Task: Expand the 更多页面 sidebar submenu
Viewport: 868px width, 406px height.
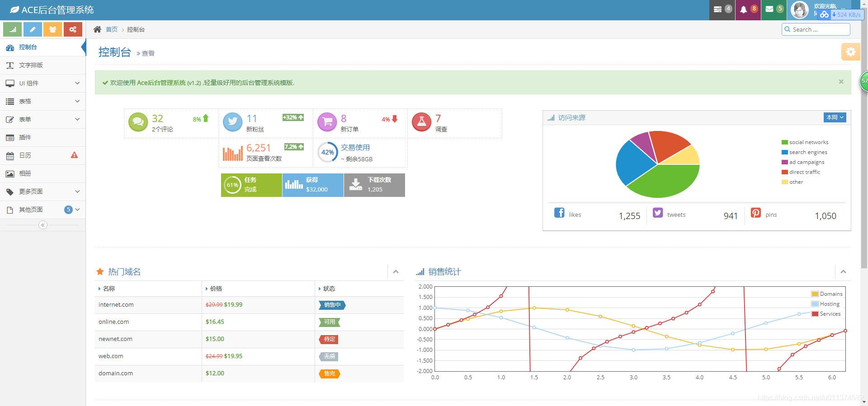Action: (43, 191)
